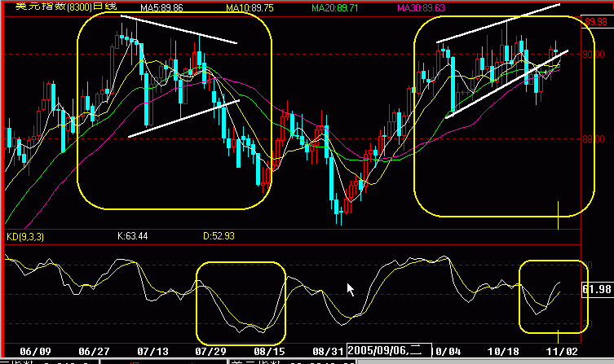Click the 10/18 date axis label
614x364 pixels.
pos(503,352)
